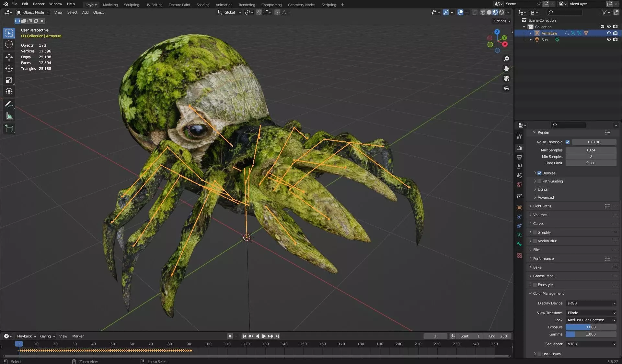Switch perspective/orthographic grid icon
The width and height of the screenshot is (622, 364).
pos(506,88)
